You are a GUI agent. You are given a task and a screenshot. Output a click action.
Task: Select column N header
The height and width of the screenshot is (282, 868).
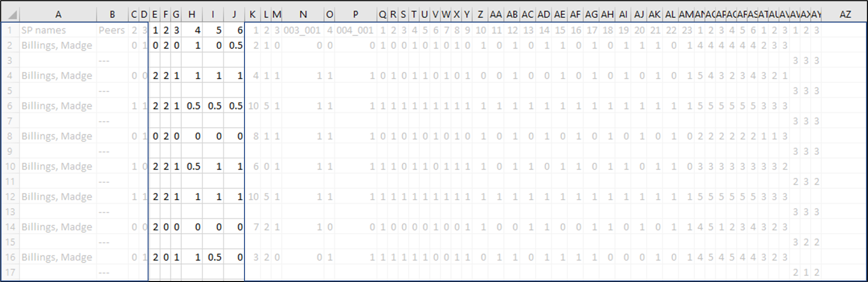tap(303, 15)
